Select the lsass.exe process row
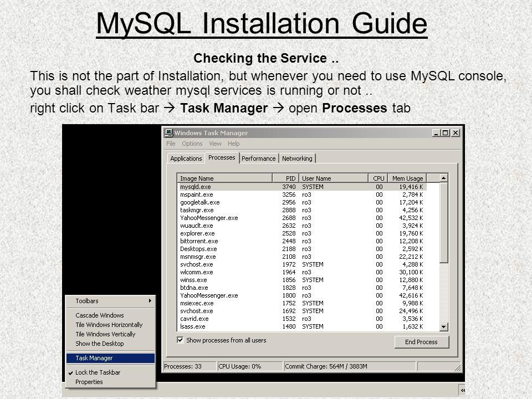This screenshot has width=532, height=399. (302, 326)
